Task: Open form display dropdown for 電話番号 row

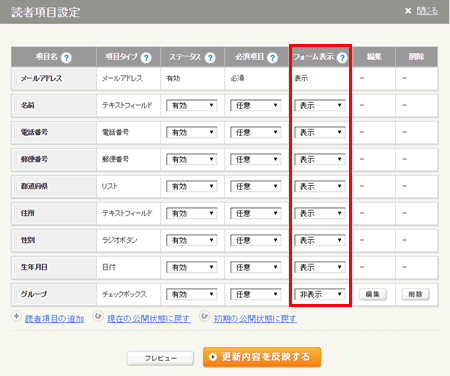Action: tap(320, 132)
